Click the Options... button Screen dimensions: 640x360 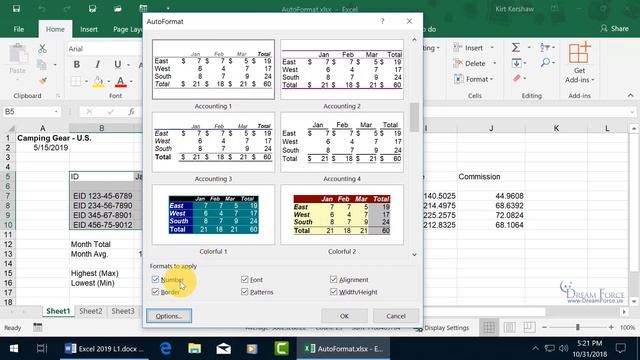click(x=169, y=316)
